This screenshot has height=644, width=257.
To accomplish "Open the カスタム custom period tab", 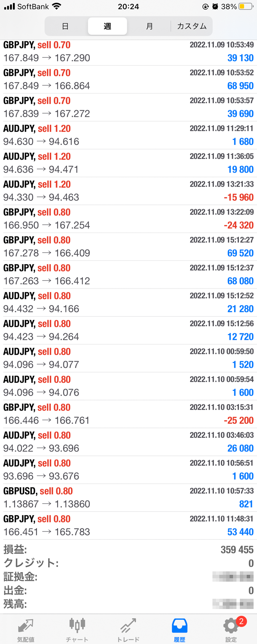I will 192,26.
